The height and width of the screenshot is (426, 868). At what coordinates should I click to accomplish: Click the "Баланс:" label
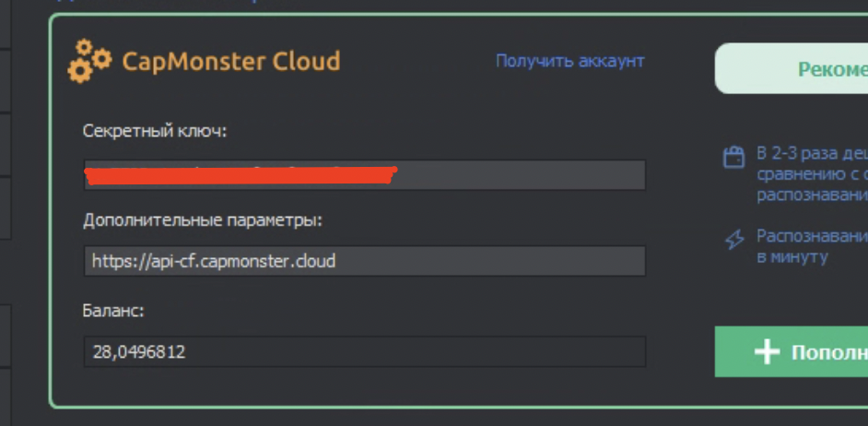[113, 311]
